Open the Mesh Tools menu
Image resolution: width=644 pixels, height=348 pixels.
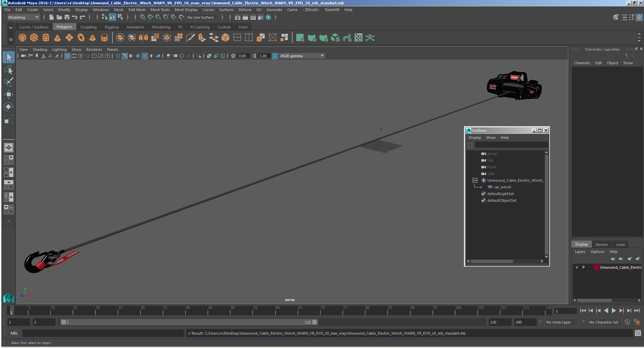point(160,10)
